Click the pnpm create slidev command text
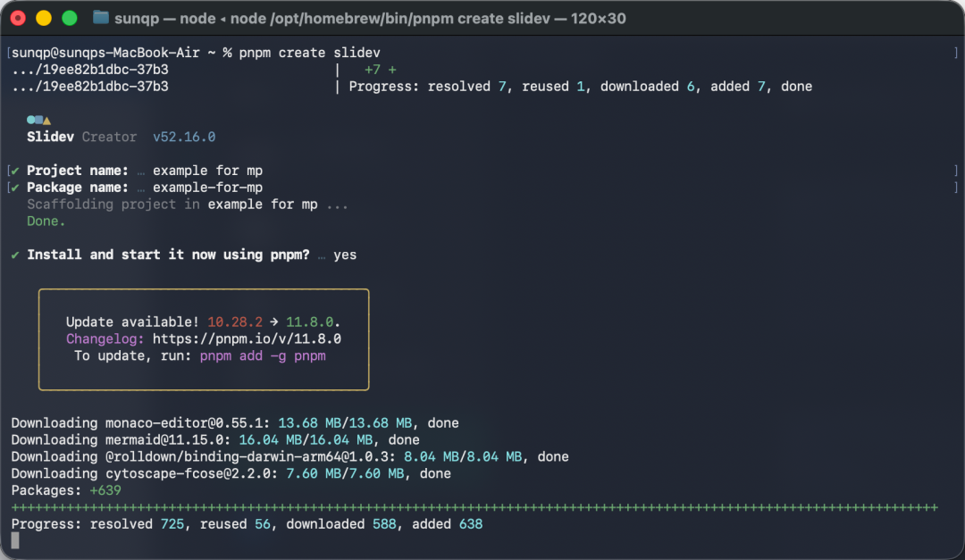Viewport: 965px width, 560px height. pyautogui.click(x=309, y=53)
